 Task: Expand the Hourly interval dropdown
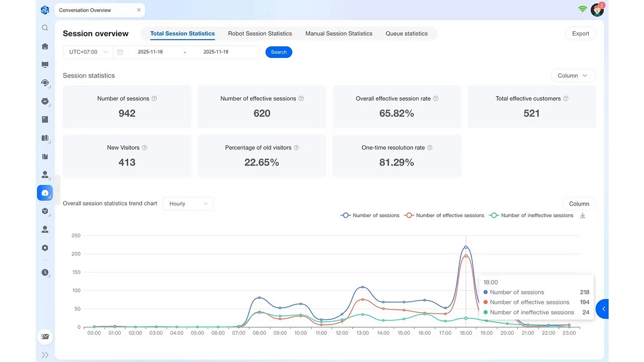(x=188, y=204)
